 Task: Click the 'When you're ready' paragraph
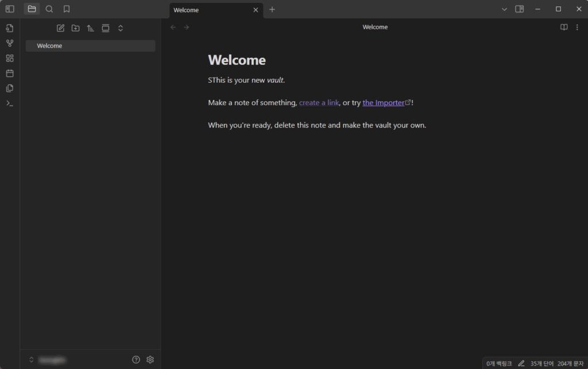tap(317, 125)
